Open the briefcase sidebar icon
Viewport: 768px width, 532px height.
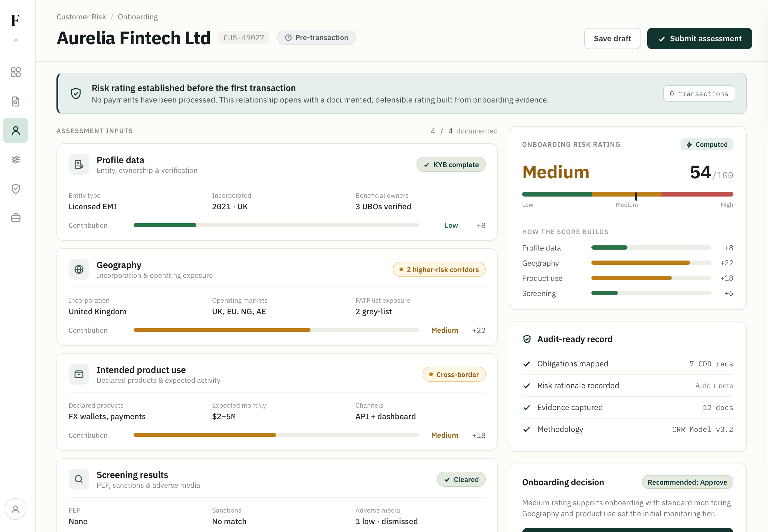point(16,218)
